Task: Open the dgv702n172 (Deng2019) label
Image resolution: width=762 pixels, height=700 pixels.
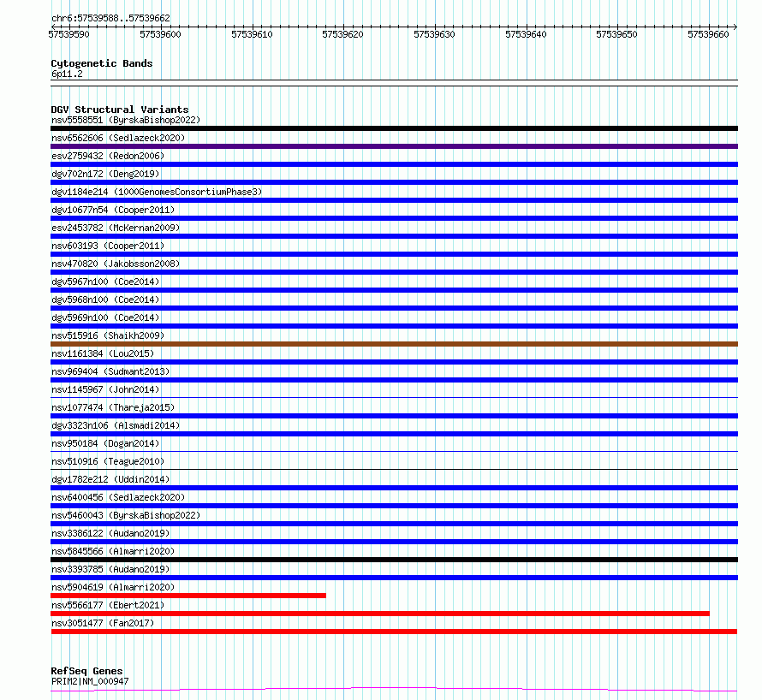Action: (x=105, y=174)
